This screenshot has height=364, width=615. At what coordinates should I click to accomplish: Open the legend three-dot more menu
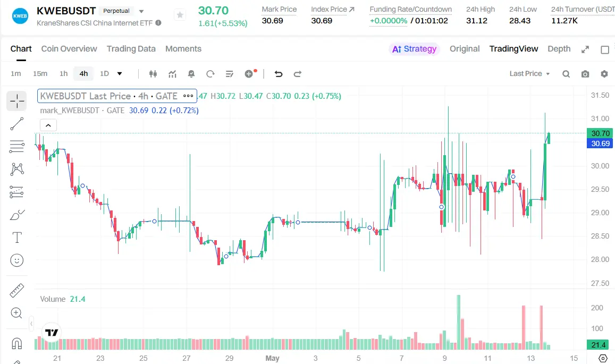click(x=188, y=96)
